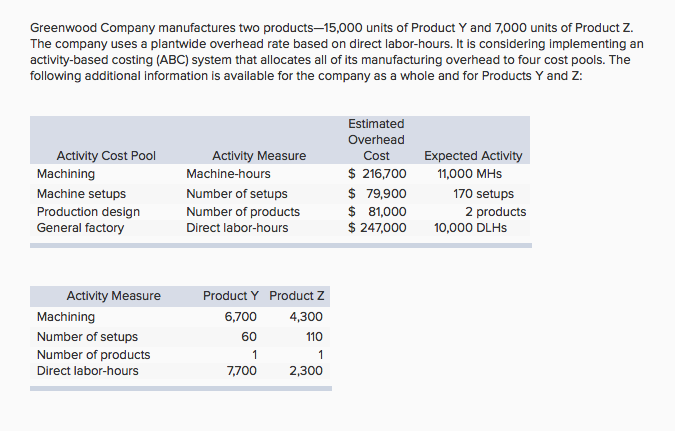Click the 'Machine-hours' activity measure cell
The width and height of the screenshot is (675, 431).
point(227,174)
